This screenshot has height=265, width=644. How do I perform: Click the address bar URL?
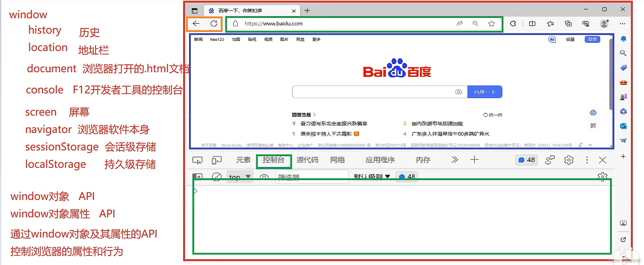click(273, 24)
